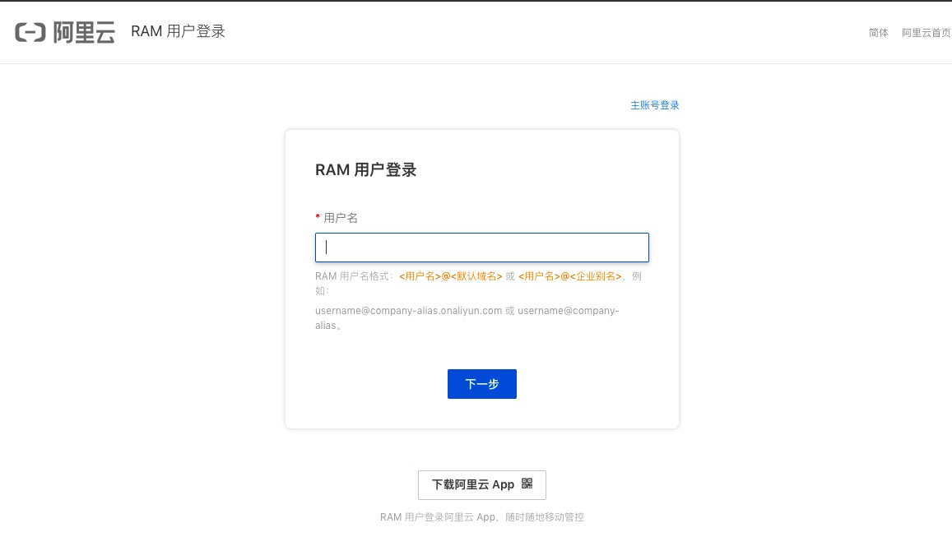The width and height of the screenshot is (952, 560).
Task: Click example username@company-alias.onaliyun.com text
Action: 409,311
